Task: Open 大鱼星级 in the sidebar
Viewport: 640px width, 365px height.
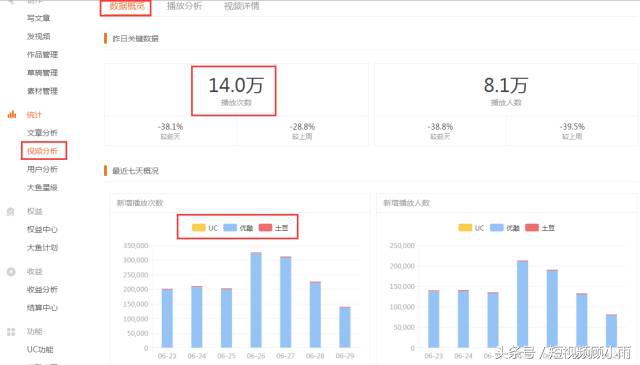Action: (x=42, y=187)
